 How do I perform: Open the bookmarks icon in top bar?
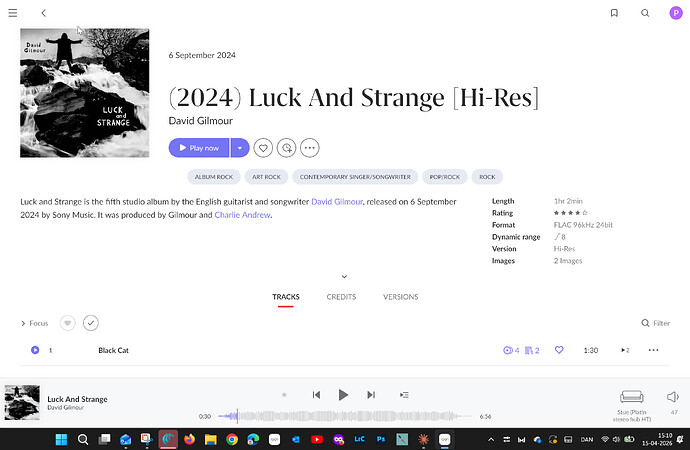pos(614,13)
